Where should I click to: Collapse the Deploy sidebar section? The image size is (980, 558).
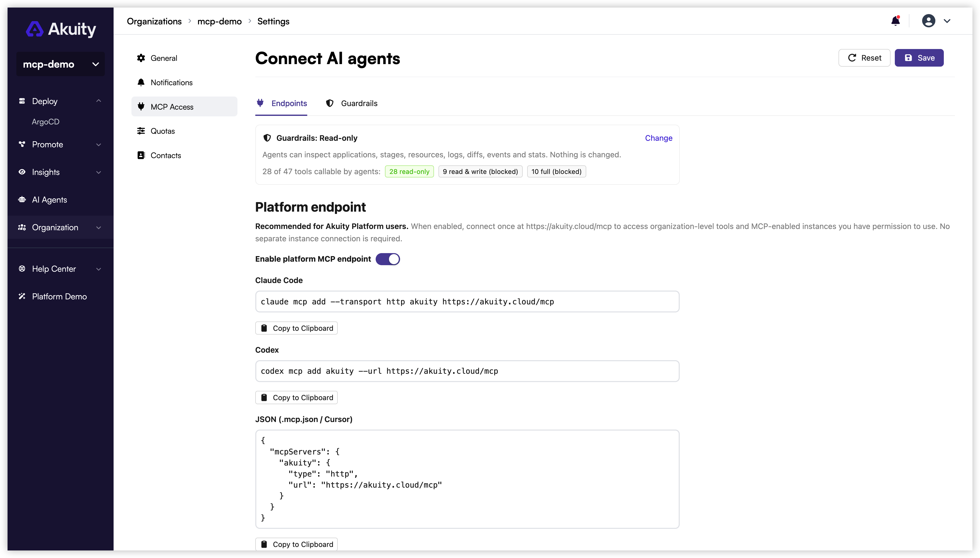click(x=61, y=101)
